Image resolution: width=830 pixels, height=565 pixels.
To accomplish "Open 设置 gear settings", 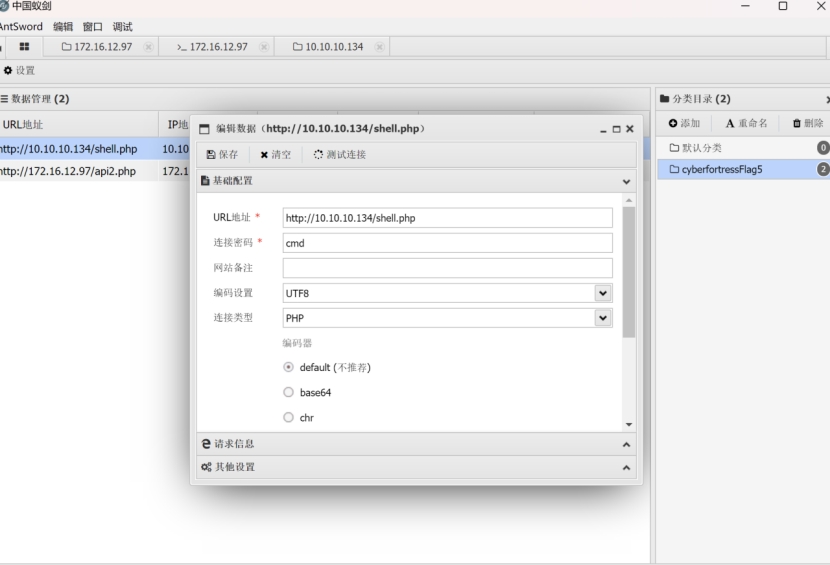I will tap(19, 70).
